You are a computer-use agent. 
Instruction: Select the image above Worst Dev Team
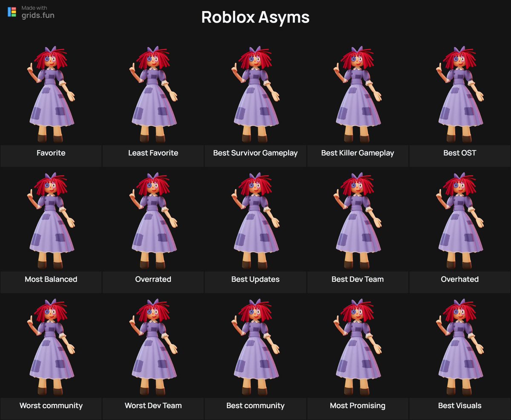coord(153,347)
